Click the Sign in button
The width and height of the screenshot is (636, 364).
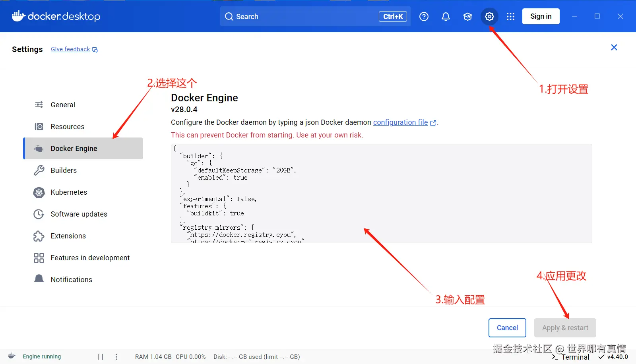(541, 16)
